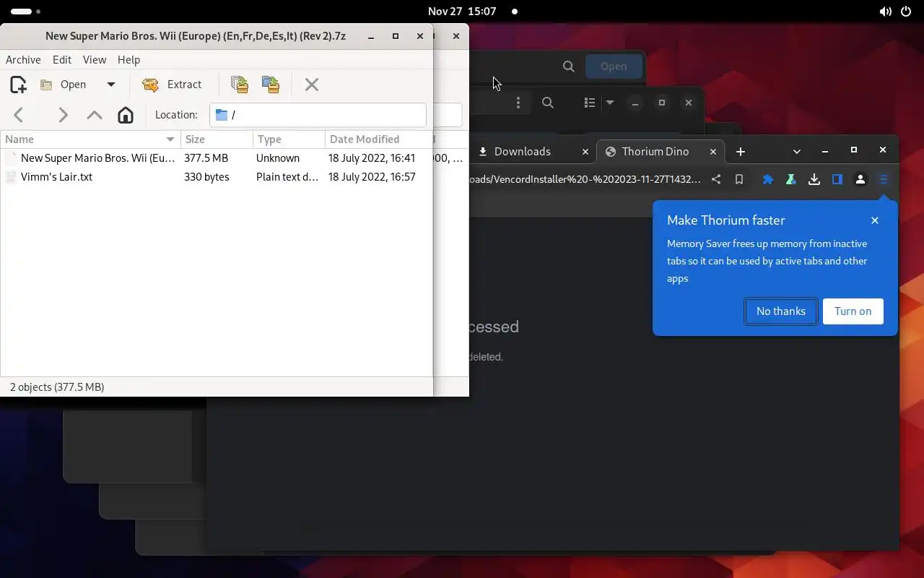The width and height of the screenshot is (924, 578).
Task: Bookmark this page icon
Action: point(739,180)
